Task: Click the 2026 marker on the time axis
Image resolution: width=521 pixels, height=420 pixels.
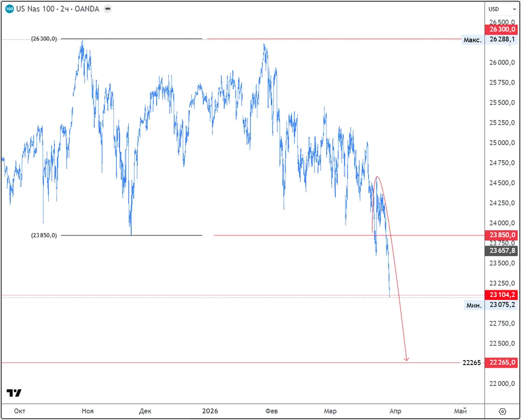Action: point(210,411)
